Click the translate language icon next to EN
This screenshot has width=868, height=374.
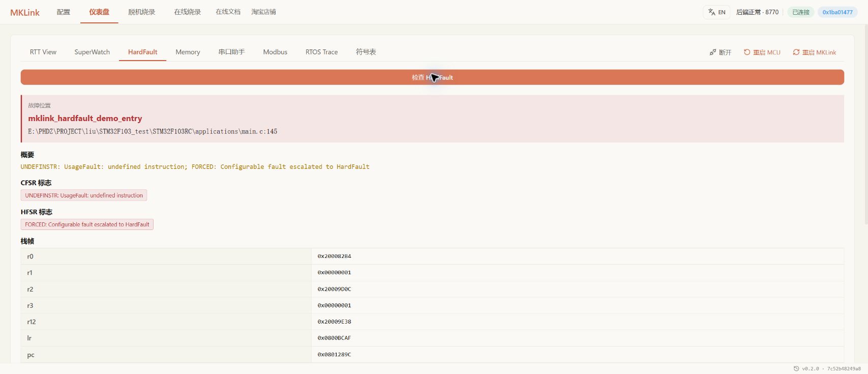[x=711, y=12]
